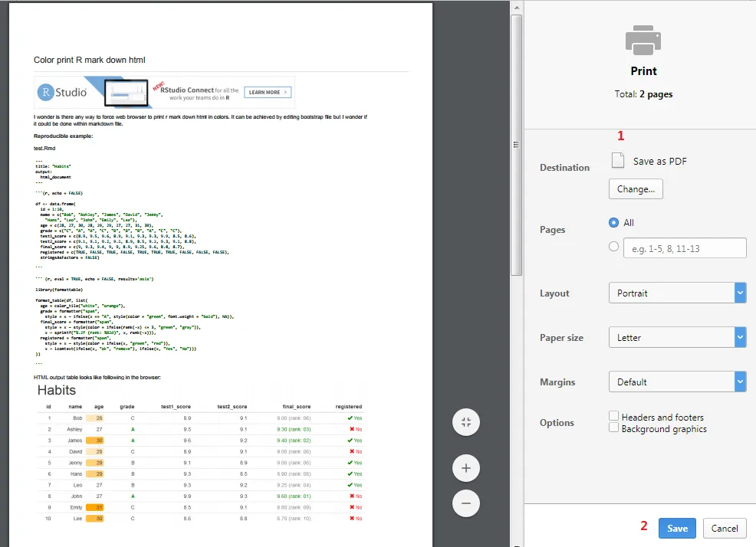756x547 pixels.
Task: Click the 'Total: 2 pages' text
Action: 643,94
